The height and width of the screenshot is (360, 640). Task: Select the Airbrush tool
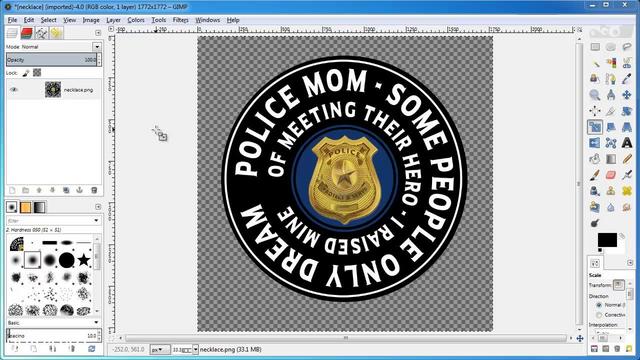[627, 175]
